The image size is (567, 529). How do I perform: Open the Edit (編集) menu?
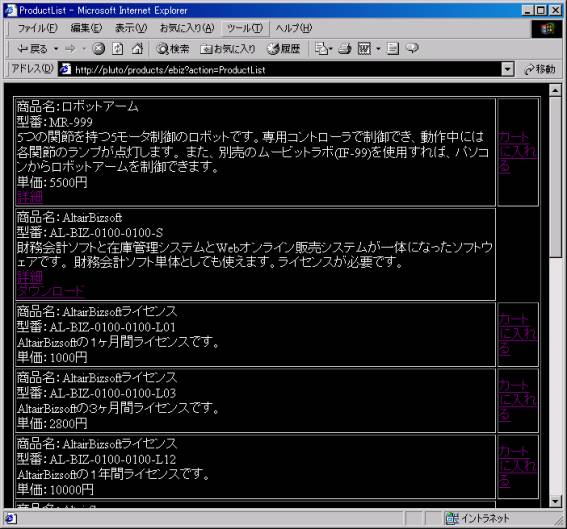coord(86,28)
